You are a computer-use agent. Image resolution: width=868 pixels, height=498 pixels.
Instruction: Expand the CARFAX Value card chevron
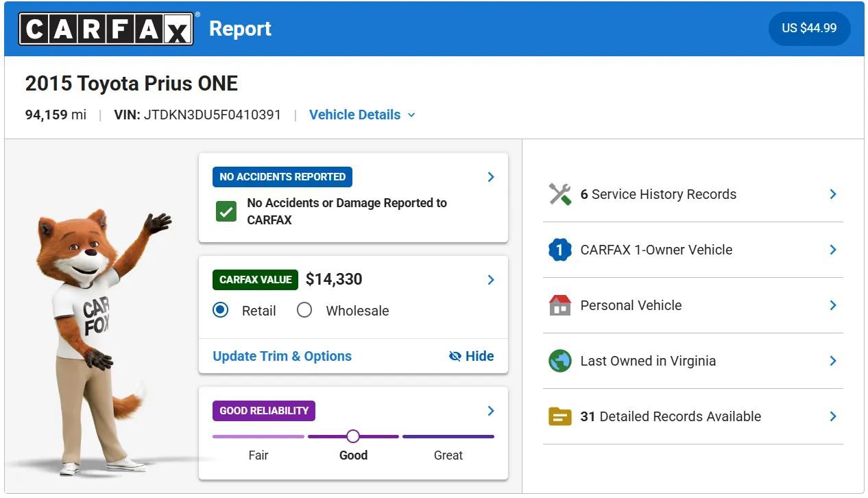(x=491, y=280)
